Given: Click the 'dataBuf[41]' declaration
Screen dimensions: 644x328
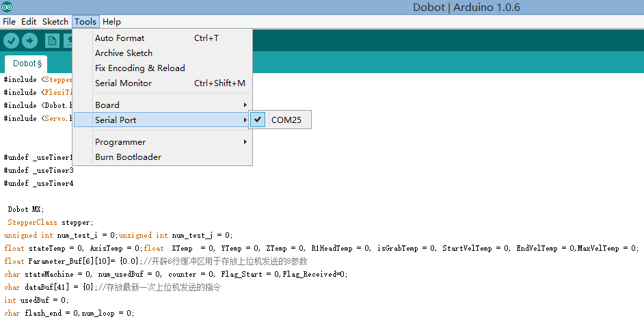Looking at the screenshot, I should click(46, 288).
